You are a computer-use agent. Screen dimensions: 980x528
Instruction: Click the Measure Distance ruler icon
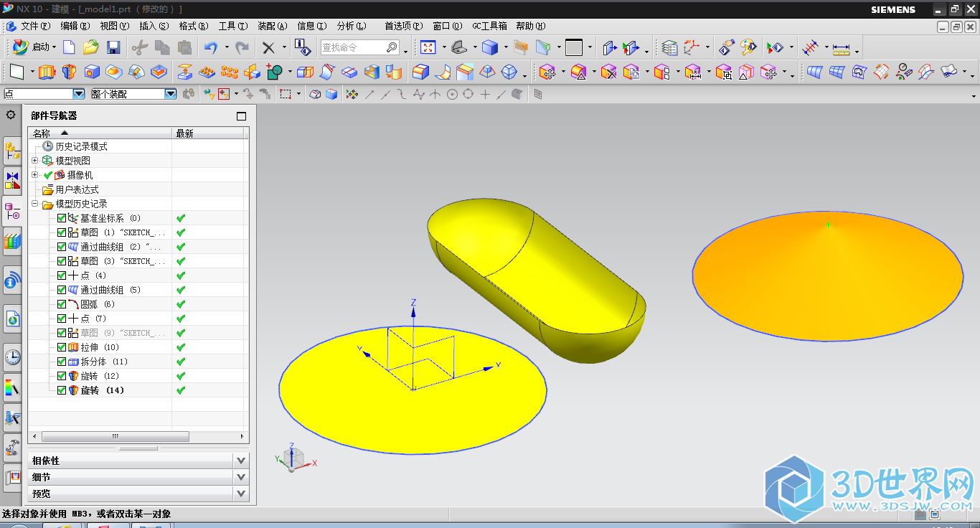(x=841, y=48)
